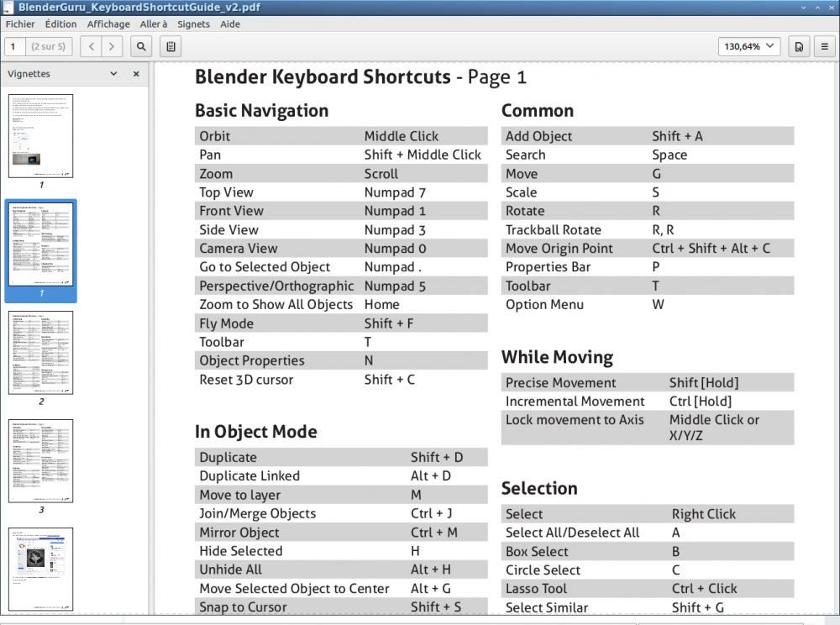Open the Aller à menu
The height and width of the screenshot is (625, 840).
[x=154, y=24]
